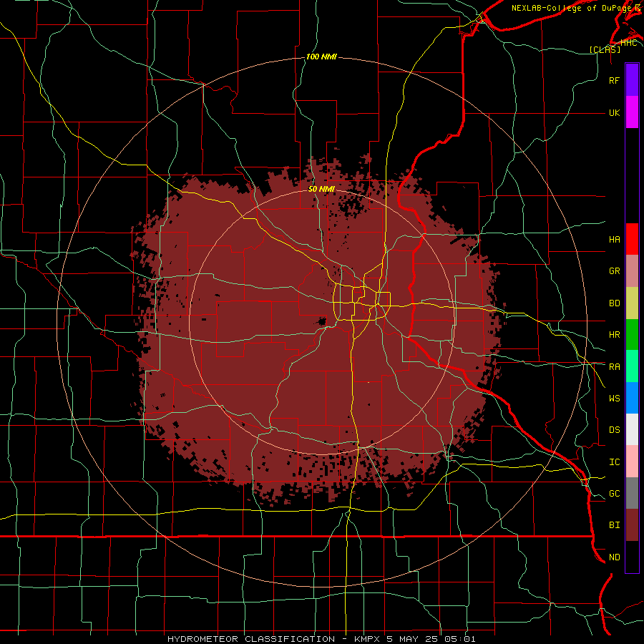Click the ND black legend swatch
The width and height of the screenshot is (644, 644).
(632, 557)
